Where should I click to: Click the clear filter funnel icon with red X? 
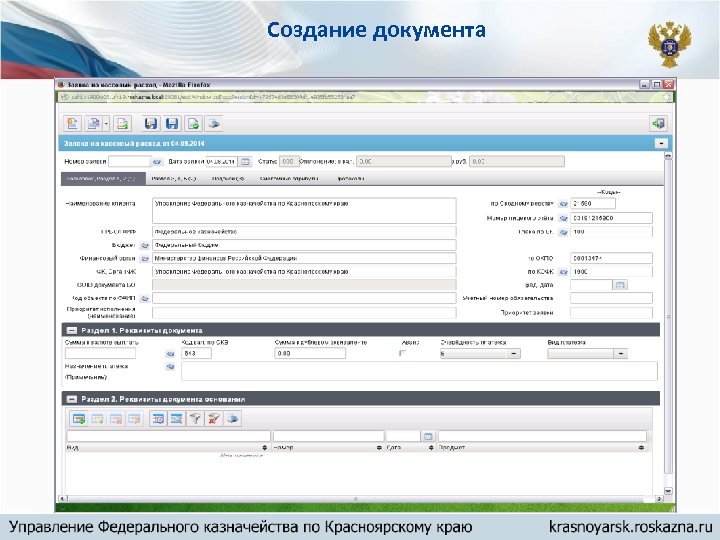[214, 419]
